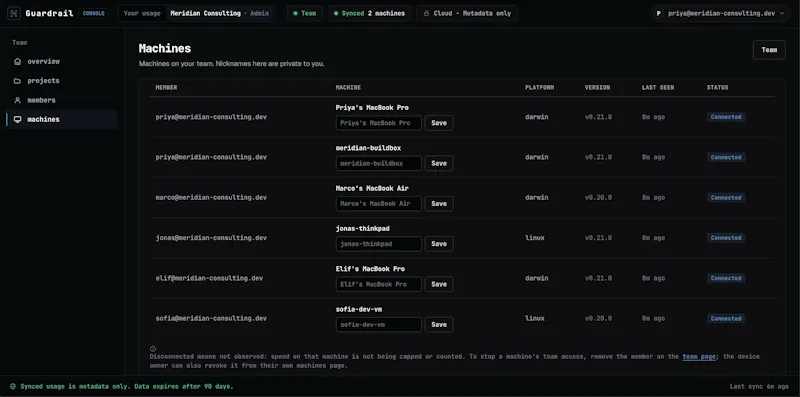Click the P avatar in the header

[659, 13]
